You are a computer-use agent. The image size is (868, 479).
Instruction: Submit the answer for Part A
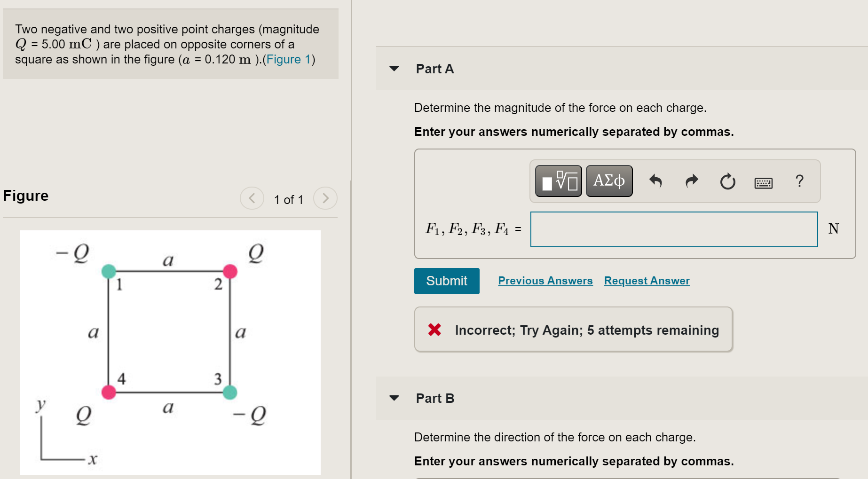tap(446, 281)
